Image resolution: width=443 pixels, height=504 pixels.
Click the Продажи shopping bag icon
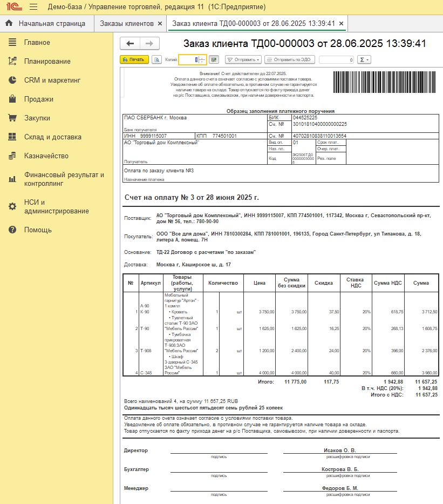[x=12, y=99]
